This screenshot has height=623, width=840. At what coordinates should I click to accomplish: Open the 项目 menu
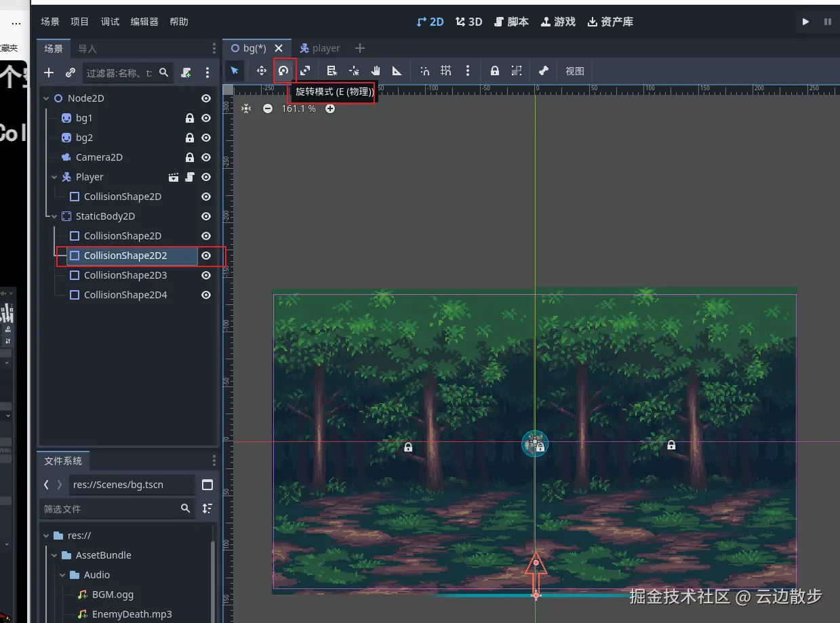tap(80, 22)
